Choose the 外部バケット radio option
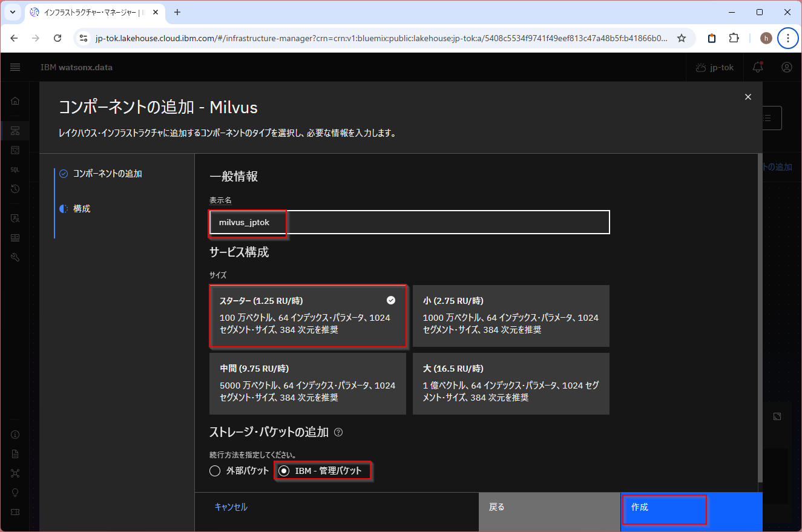The height and width of the screenshot is (532, 802). coord(215,471)
